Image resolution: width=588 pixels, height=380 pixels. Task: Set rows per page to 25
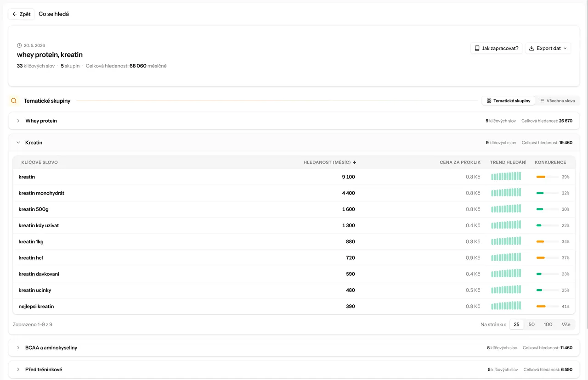[x=516, y=324]
